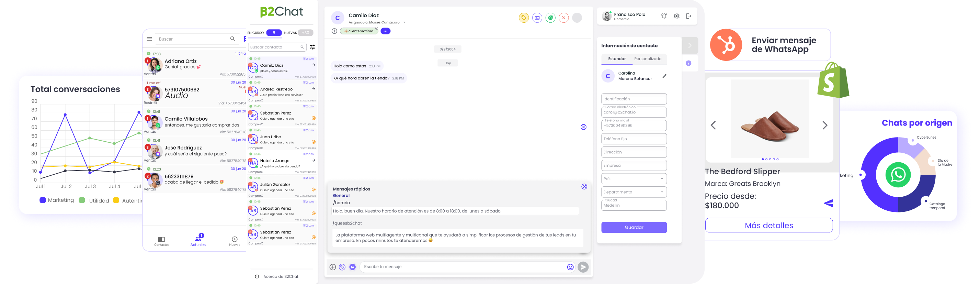Image resolution: width=980 pixels, height=284 pixels.
Task: Open the Asignado a agent dropdown
Action: tap(404, 22)
